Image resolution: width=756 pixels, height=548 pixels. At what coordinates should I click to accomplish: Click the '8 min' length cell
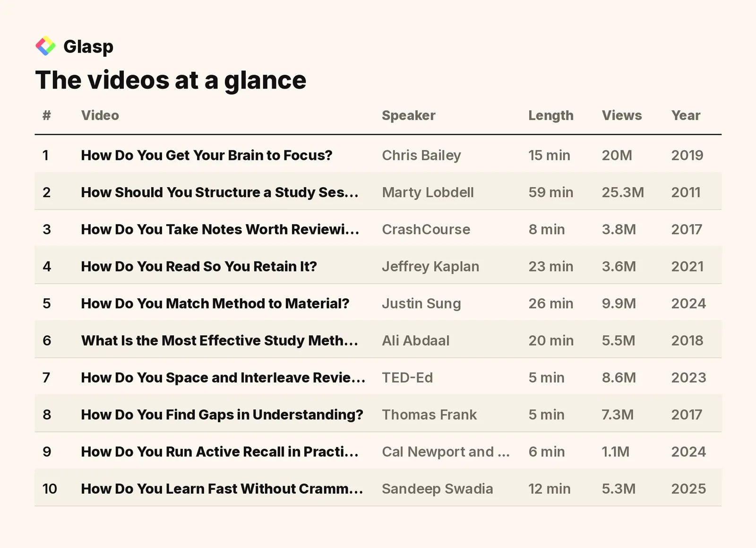click(x=547, y=229)
